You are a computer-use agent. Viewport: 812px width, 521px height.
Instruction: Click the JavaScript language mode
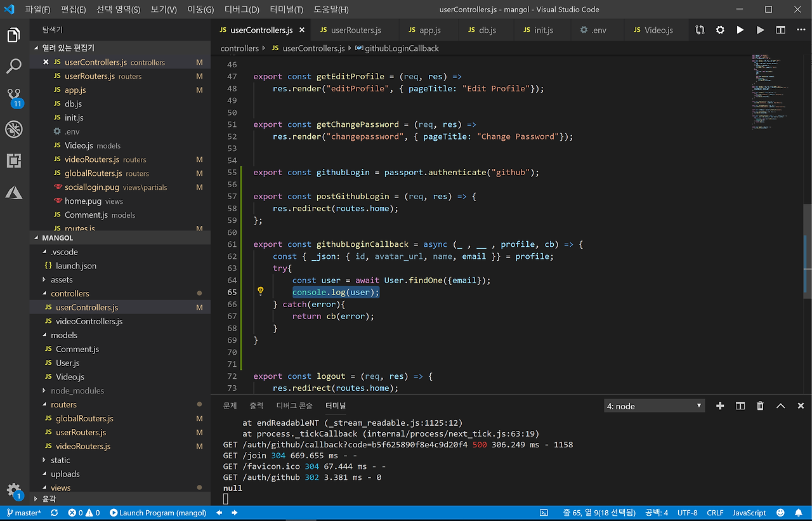[749, 513]
